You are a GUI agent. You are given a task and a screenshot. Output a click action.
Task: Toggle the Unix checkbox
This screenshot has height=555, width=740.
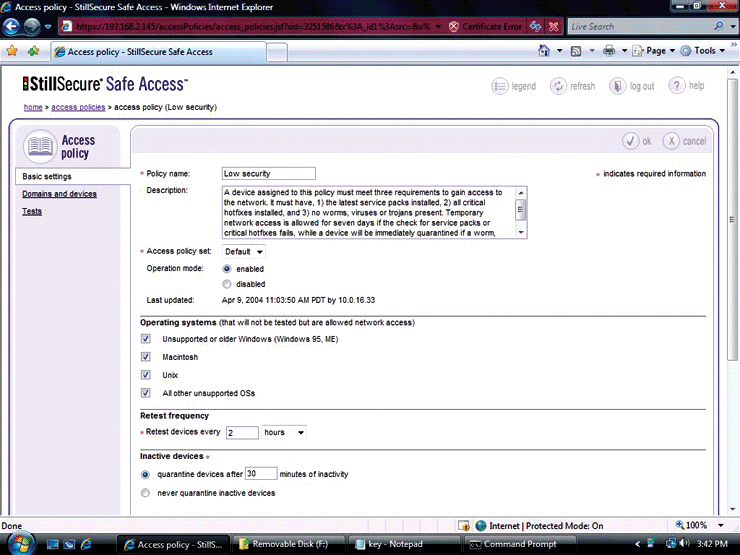pos(146,375)
